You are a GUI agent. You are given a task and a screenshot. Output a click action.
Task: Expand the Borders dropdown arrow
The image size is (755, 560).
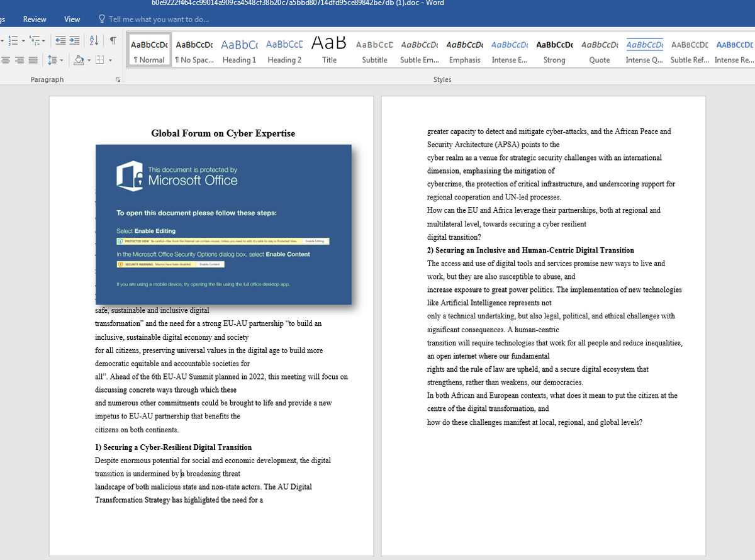pos(110,60)
